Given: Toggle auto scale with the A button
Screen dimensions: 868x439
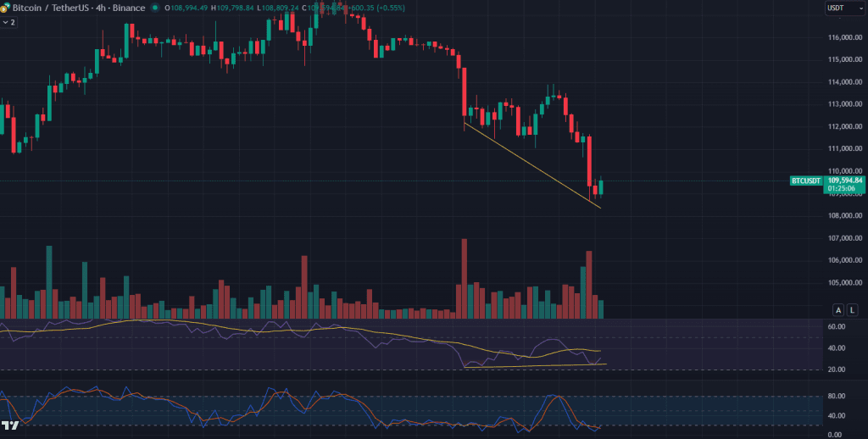Looking at the screenshot, I should [838, 309].
